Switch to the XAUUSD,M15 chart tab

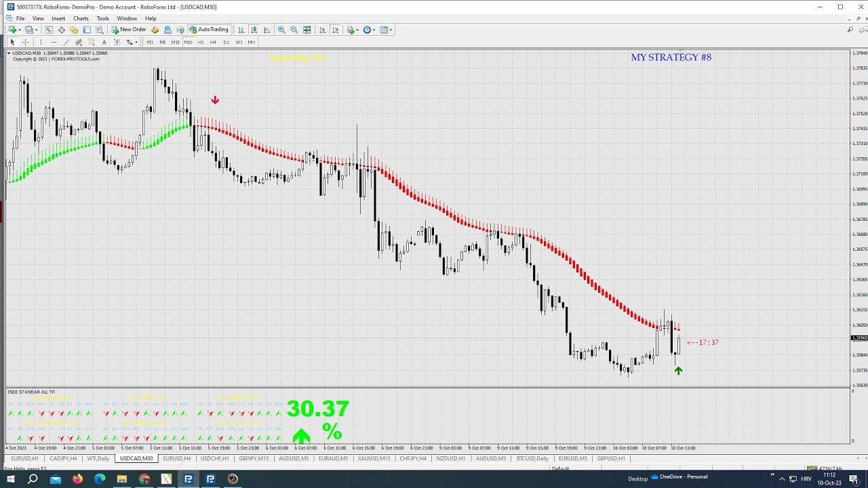click(374, 459)
